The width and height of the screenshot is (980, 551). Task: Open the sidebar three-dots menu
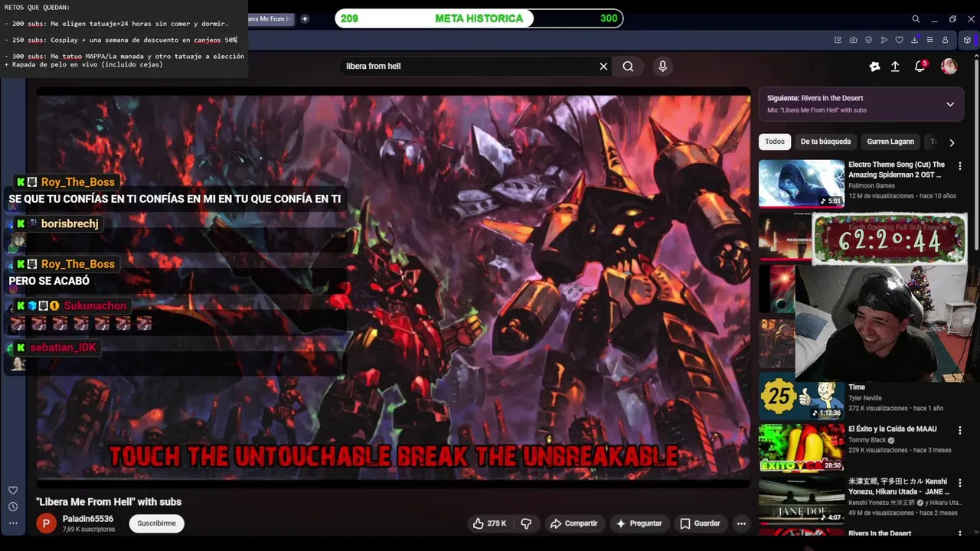13,523
